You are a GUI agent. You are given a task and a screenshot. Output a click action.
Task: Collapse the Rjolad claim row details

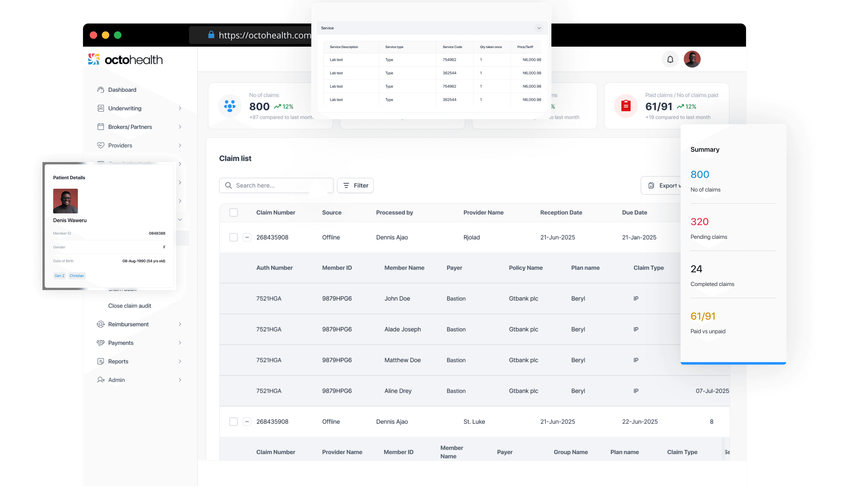[x=247, y=237]
